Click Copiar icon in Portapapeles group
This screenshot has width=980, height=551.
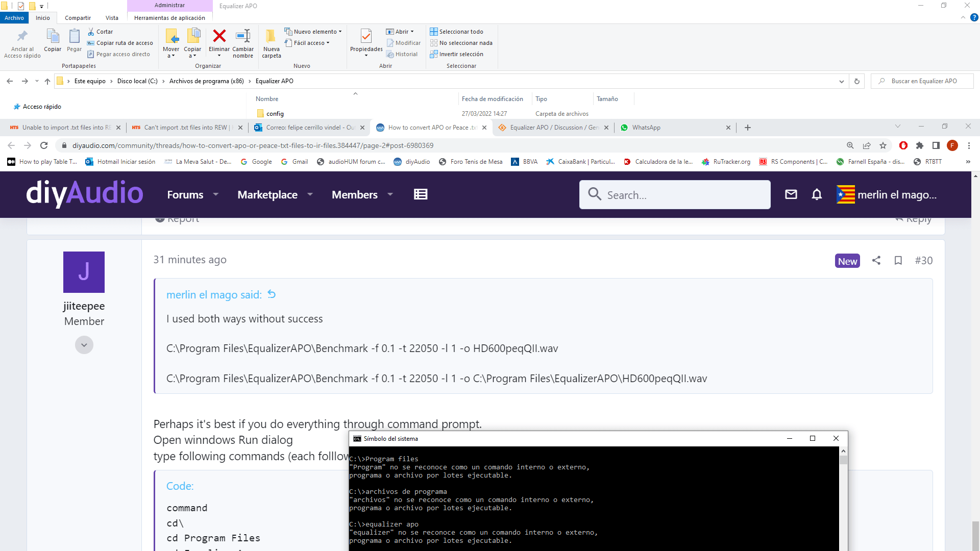pyautogui.click(x=53, y=36)
